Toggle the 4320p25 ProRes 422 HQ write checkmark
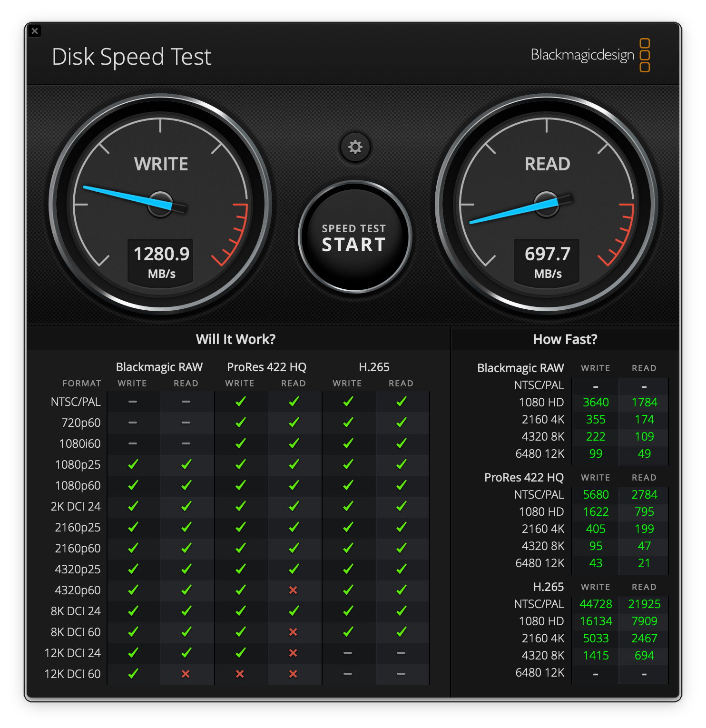The width and height of the screenshot is (706, 728). 241,569
